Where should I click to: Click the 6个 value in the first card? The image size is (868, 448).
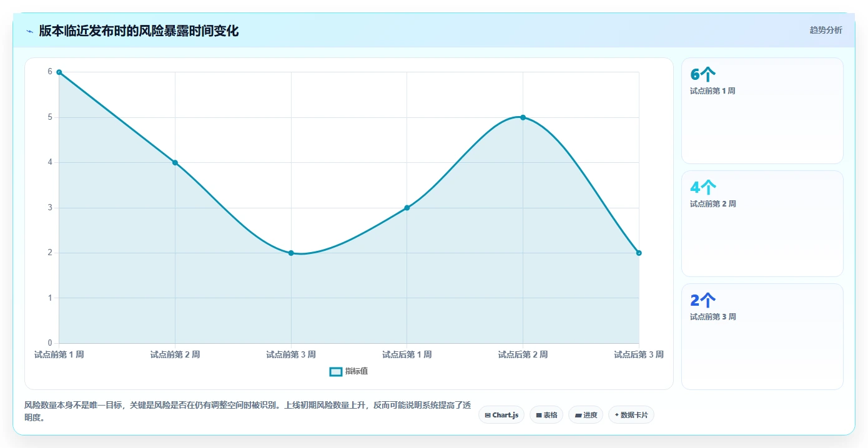click(703, 74)
